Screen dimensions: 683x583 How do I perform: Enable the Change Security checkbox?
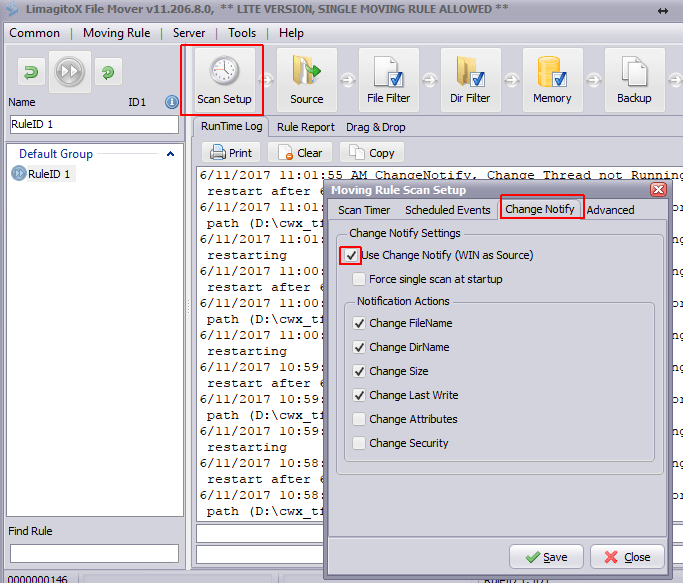coord(360,444)
